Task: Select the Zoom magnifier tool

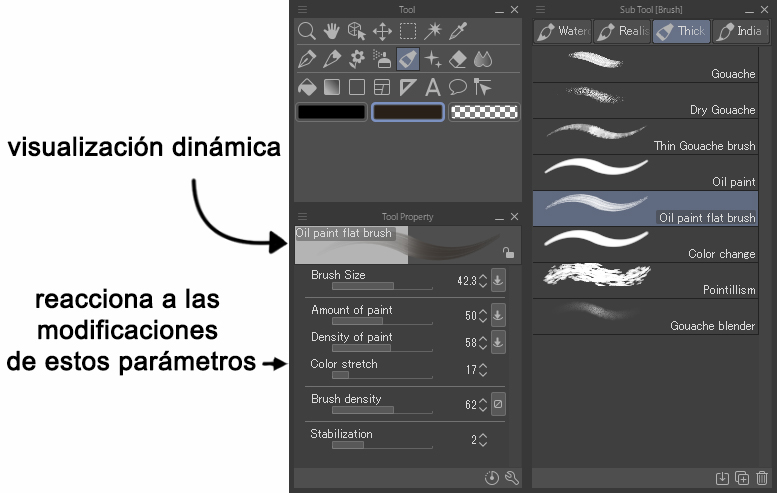Action: [307, 32]
